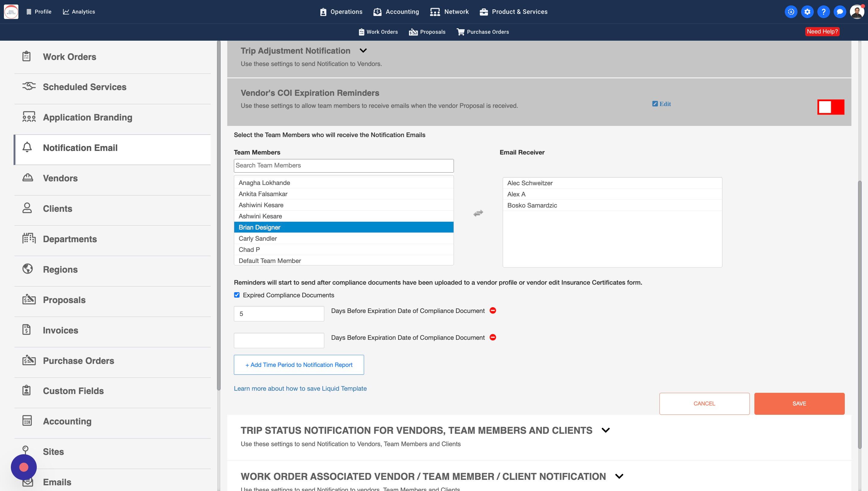Open the user profile avatar

(x=857, y=12)
